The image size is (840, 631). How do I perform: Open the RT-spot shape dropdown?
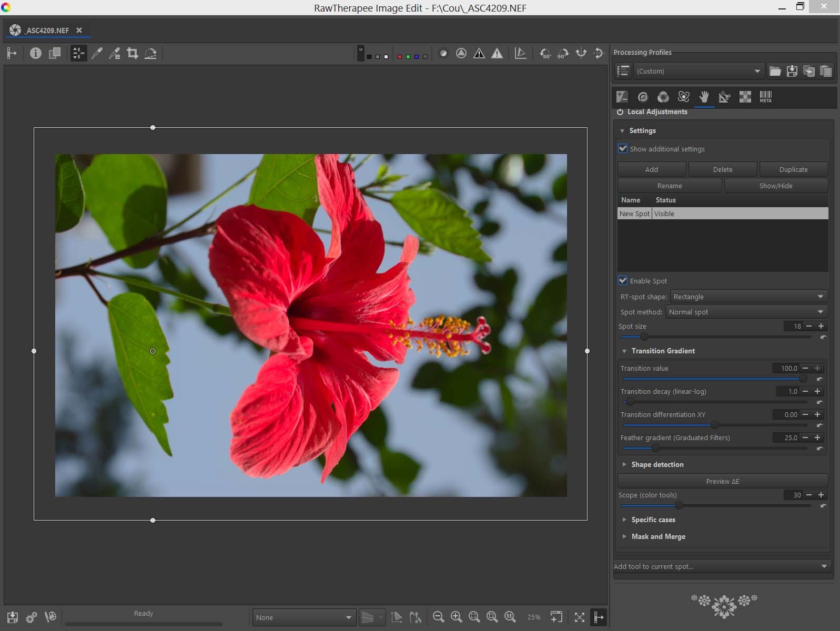(748, 297)
